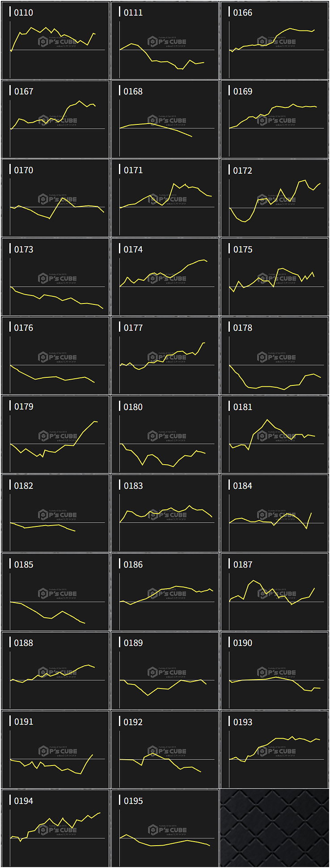Image resolution: width=330 pixels, height=868 pixels.
Task: Open the 0193 line graph
Action: tap(275, 750)
